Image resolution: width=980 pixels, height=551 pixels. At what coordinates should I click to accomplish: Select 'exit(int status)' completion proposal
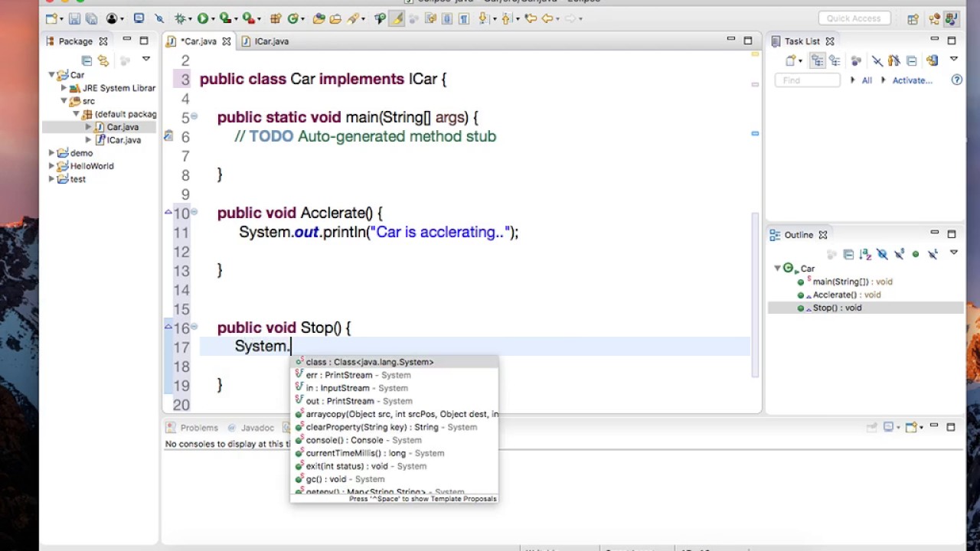[394, 466]
